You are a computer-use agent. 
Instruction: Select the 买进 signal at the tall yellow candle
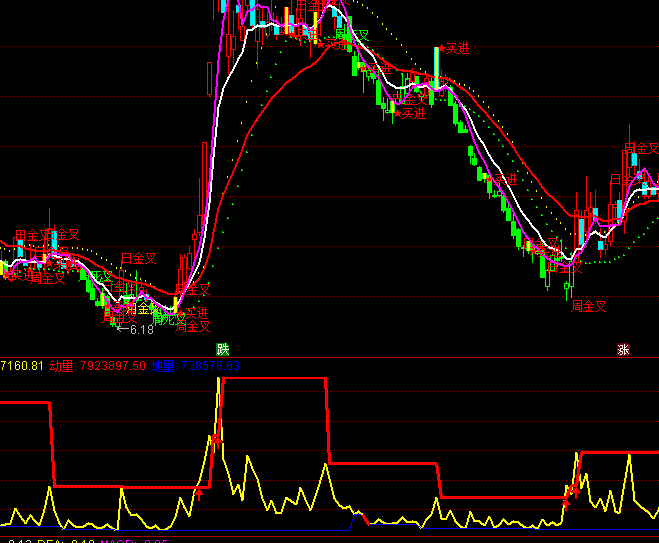coord(457,48)
